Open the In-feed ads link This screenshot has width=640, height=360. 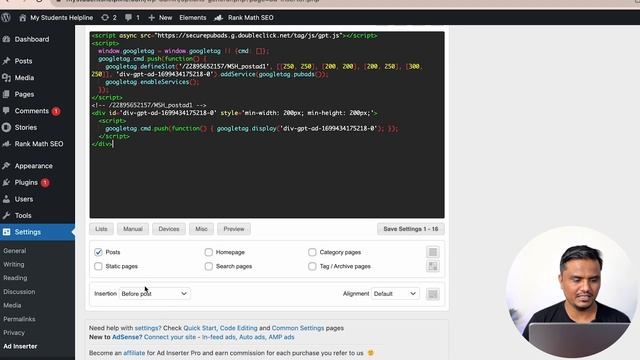click(x=219, y=337)
